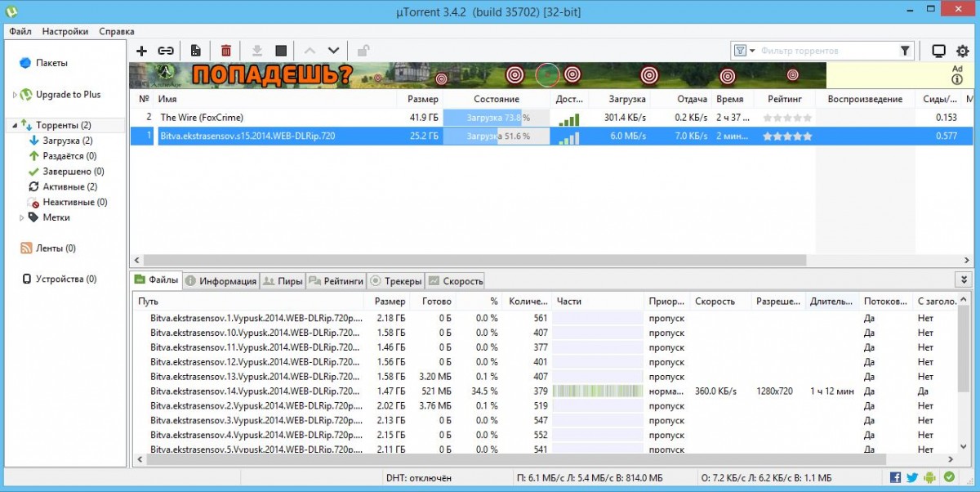980x492 pixels.
Task: Add a torrent with the plus icon
Action: [141, 51]
